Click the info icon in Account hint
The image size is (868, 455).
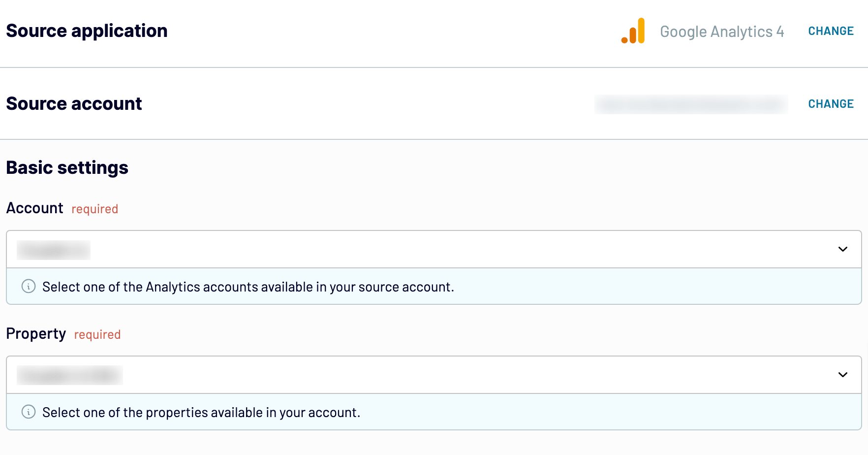pyautogui.click(x=29, y=286)
